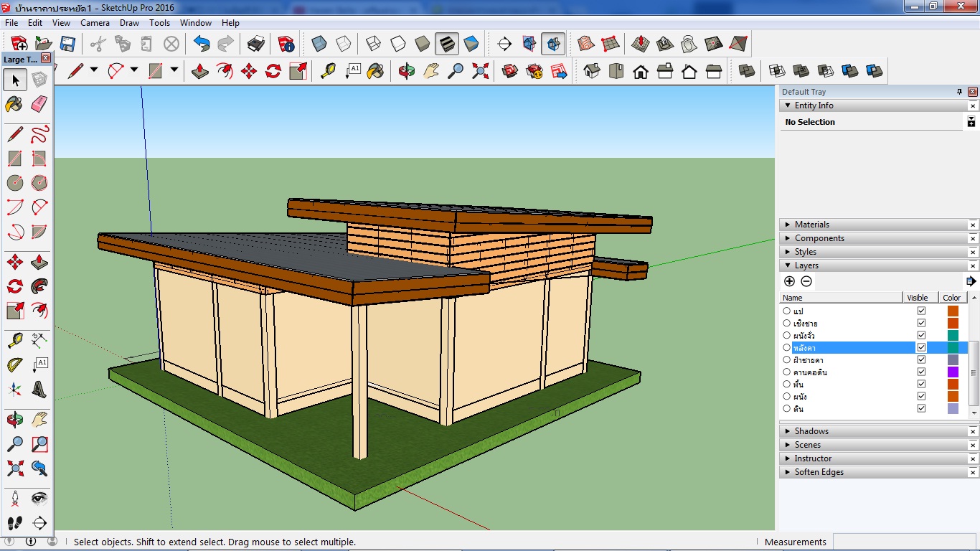The height and width of the screenshot is (551, 980).
Task: Save the model with floppy disk icon
Action: tap(67, 44)
